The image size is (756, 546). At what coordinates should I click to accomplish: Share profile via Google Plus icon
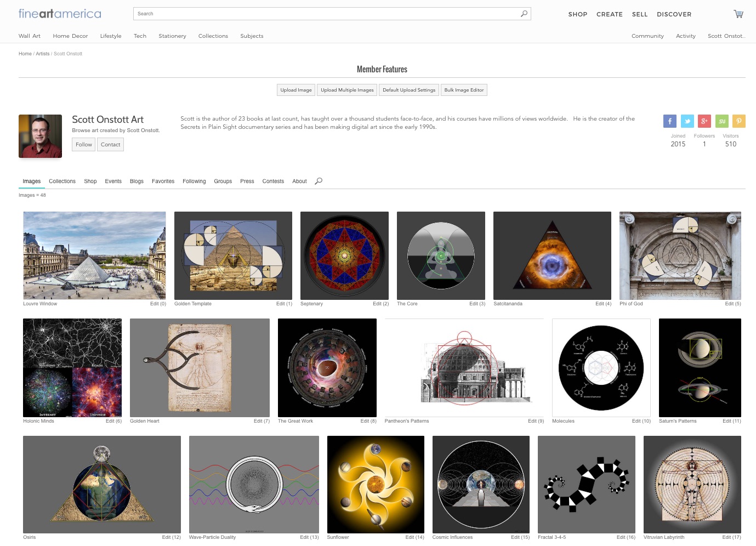pyautogui.click(x=704, y=121)
